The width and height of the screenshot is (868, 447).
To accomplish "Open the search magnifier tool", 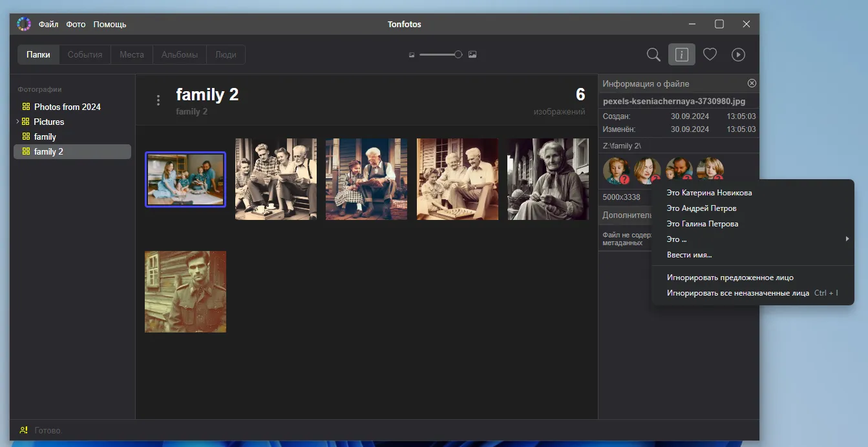I will (x=653, y=55).
